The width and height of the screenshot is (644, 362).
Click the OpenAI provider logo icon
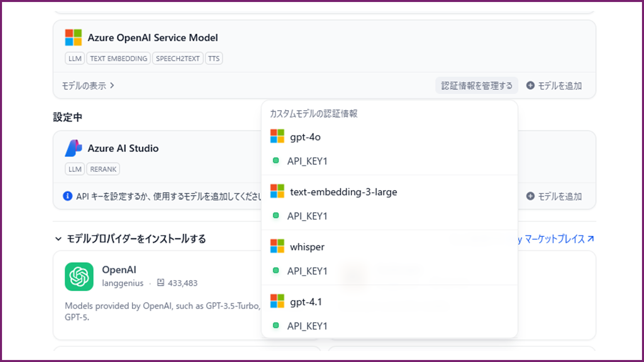pyautogui.click(x=79, y=277)
